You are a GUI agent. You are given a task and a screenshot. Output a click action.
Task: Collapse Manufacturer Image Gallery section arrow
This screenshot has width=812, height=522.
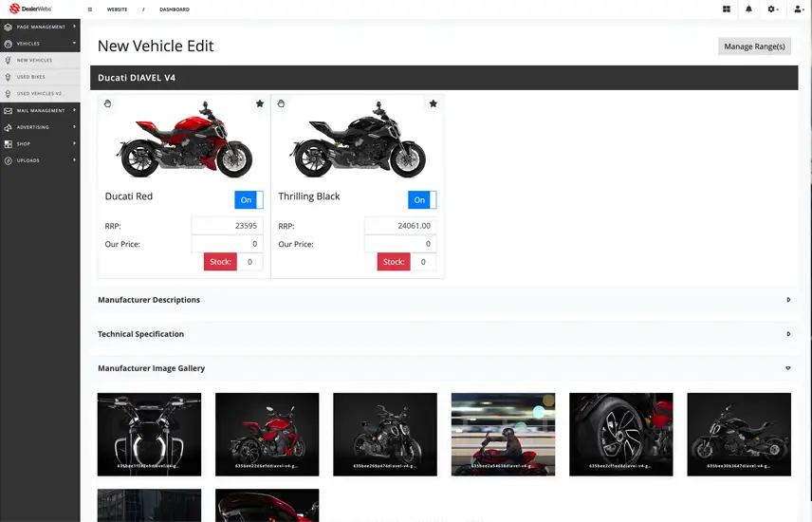click(788, 368)
